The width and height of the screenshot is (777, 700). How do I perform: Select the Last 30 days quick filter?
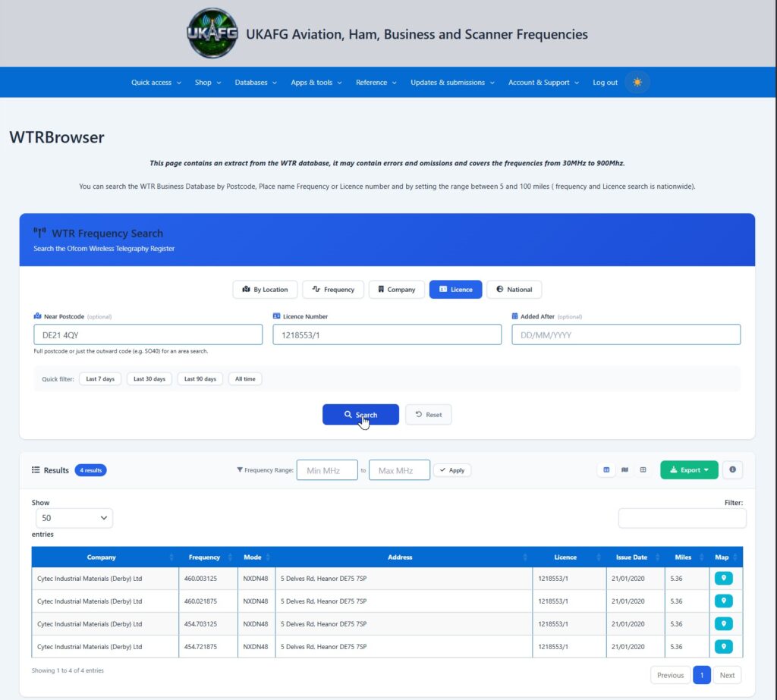pos(149,379)
